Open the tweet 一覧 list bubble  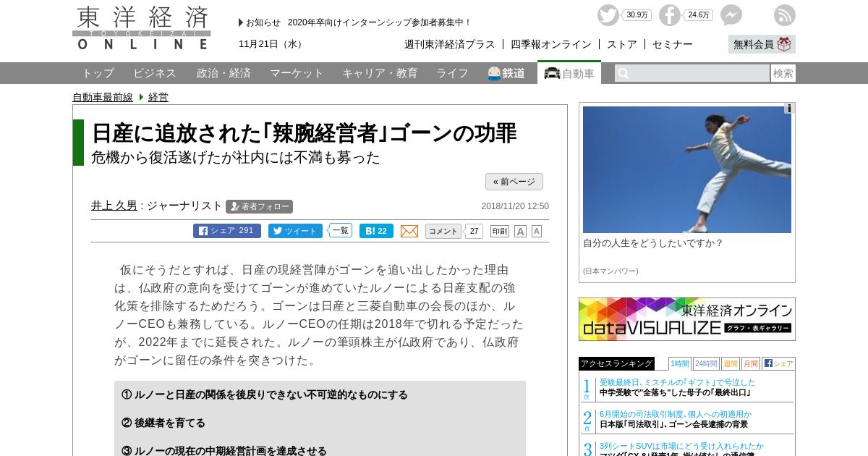click(x=341, y=230)
